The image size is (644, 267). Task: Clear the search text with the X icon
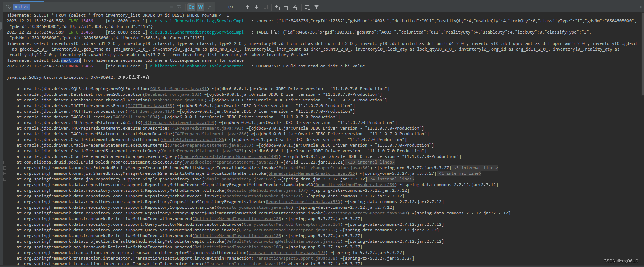click(x=171, y=7)
